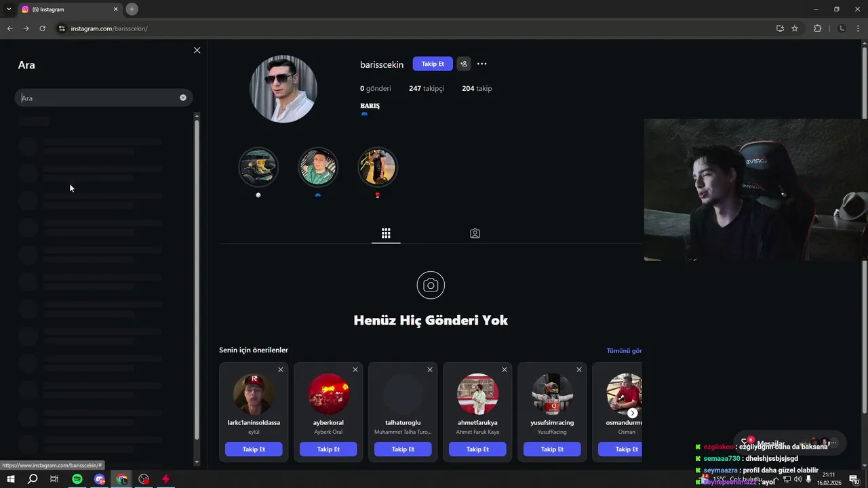The image size is (868, 488).
Task: Close the (6) Instagram tab
Action: click(x=116, y=9)
